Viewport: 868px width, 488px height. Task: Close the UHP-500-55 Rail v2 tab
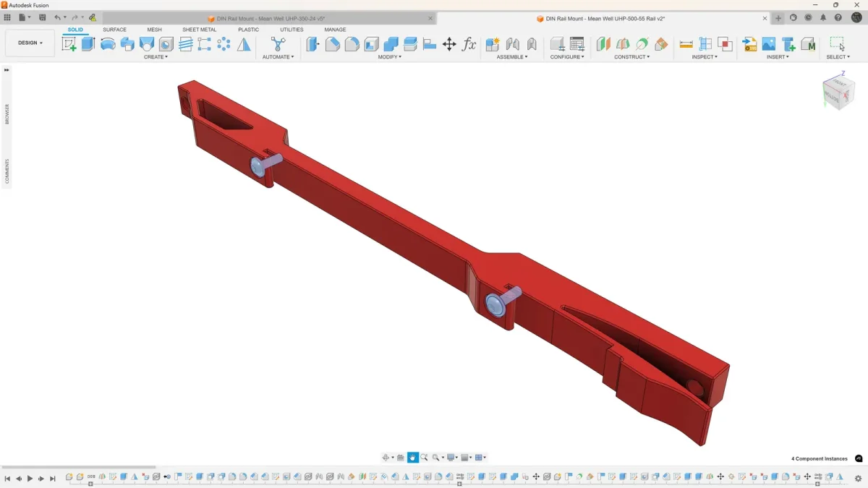pos(765,19)
